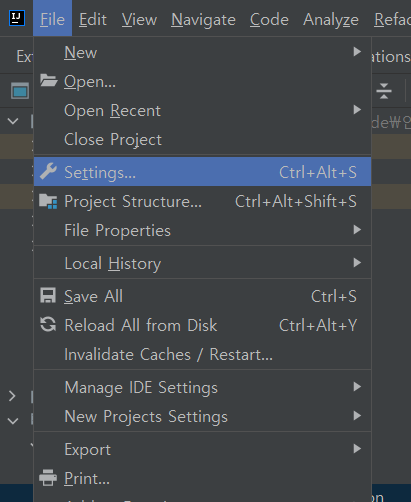Click the folder icon beside Open...

point(48,81)
